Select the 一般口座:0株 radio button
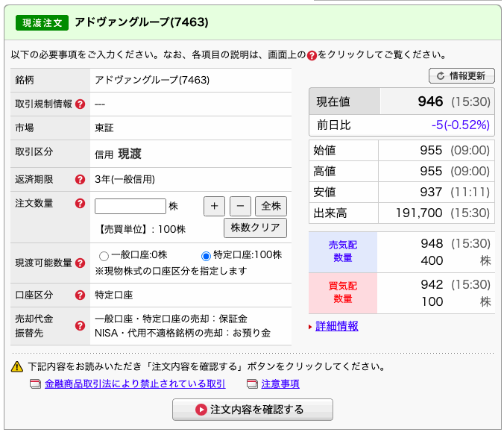 pos(104,255)
